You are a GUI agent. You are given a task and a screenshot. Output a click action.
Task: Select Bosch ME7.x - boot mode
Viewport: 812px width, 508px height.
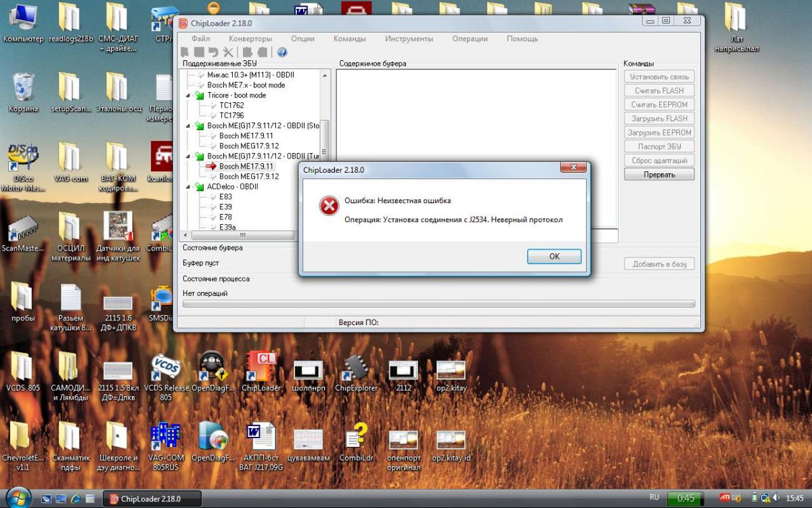click(x=246, y=85)
